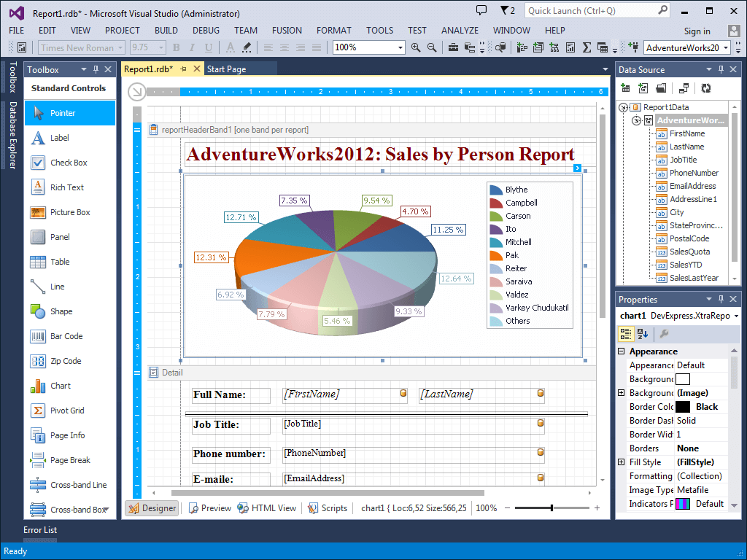747x560 pixels.
Task: Click the zoom in magnifier icon
Action: click(415, 47)
